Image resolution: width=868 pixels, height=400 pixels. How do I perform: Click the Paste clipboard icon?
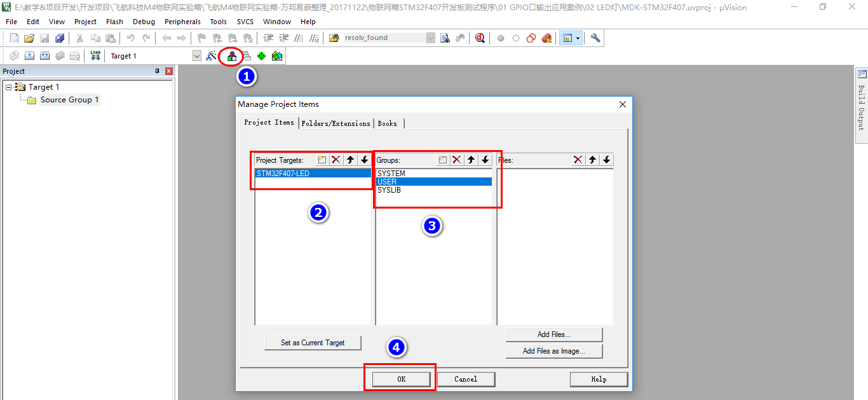(110, 38)
